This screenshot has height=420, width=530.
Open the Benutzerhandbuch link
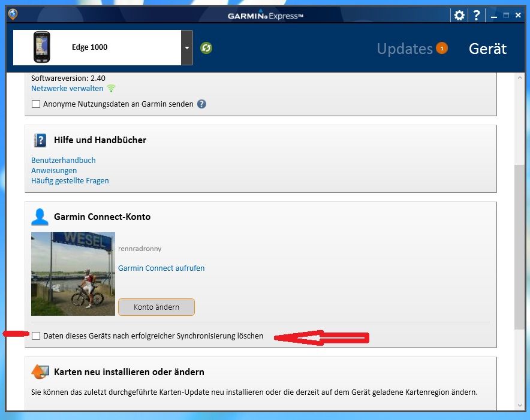point(64,161)
